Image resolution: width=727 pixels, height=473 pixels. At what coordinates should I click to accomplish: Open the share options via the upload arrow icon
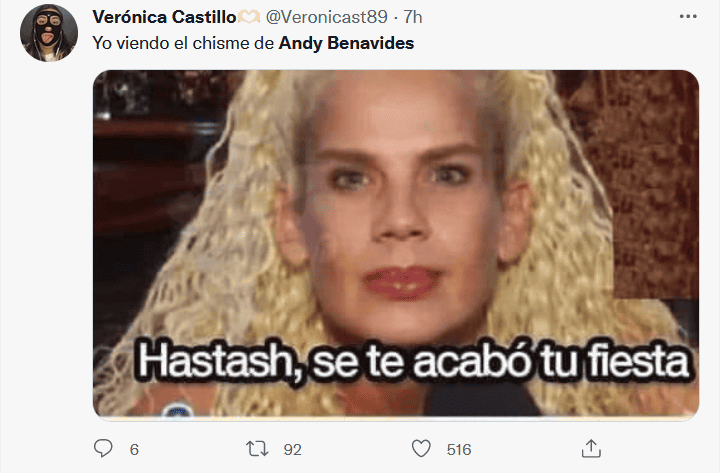tap(591, 448)
